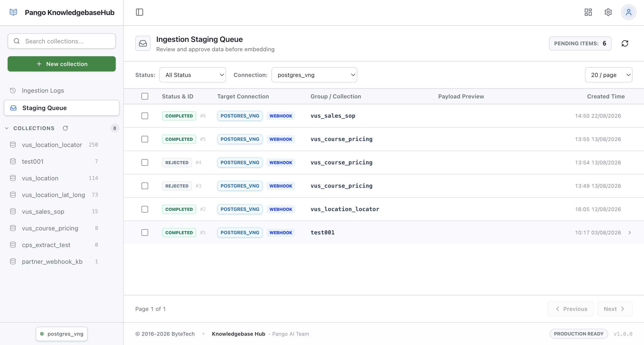Click the Target Connection column header

pos(243,96)
